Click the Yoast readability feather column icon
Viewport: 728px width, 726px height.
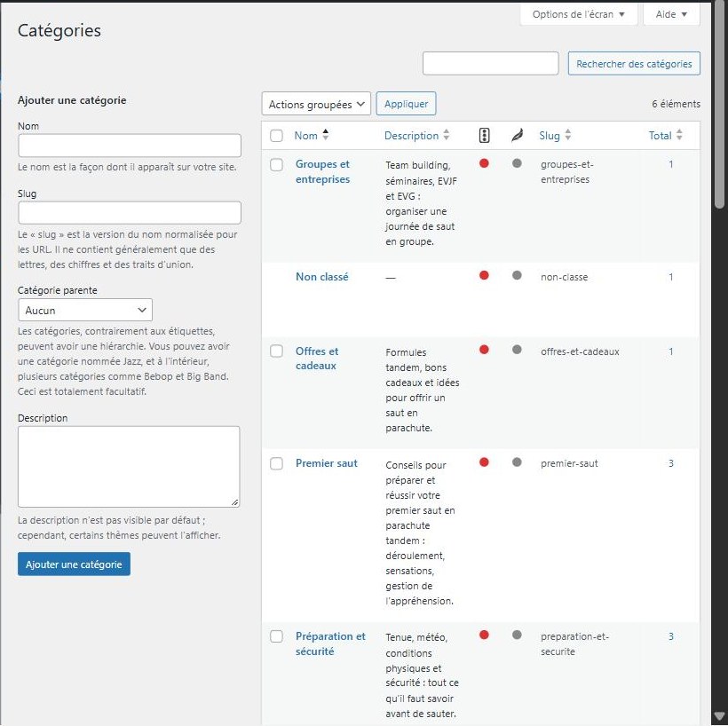pyautogui.click(x=517, y=136)
